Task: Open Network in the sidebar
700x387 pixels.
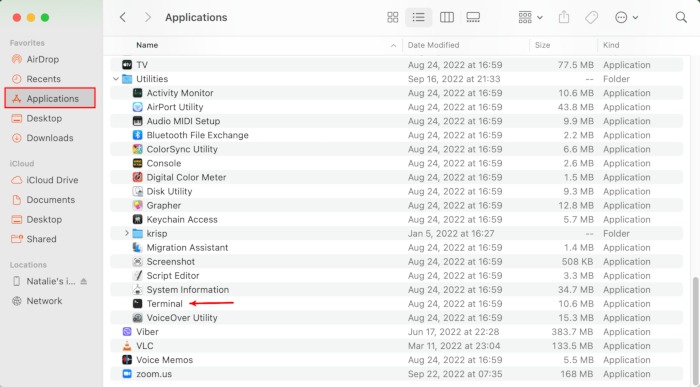Action: (44, 301)
